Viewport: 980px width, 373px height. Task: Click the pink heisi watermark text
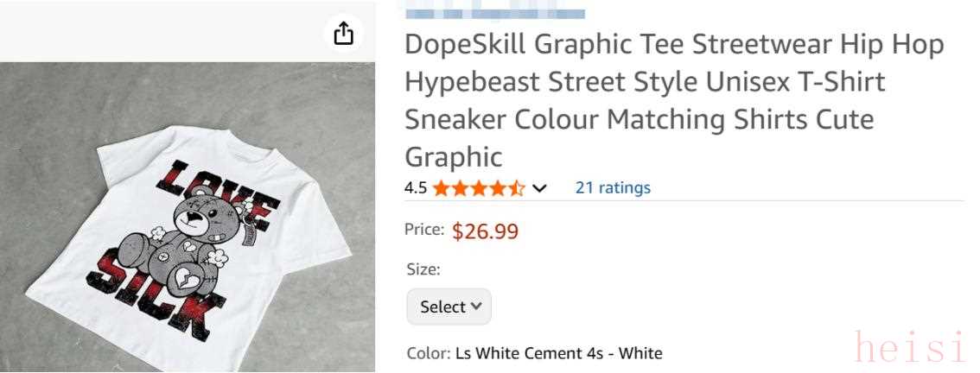point(909,348)
